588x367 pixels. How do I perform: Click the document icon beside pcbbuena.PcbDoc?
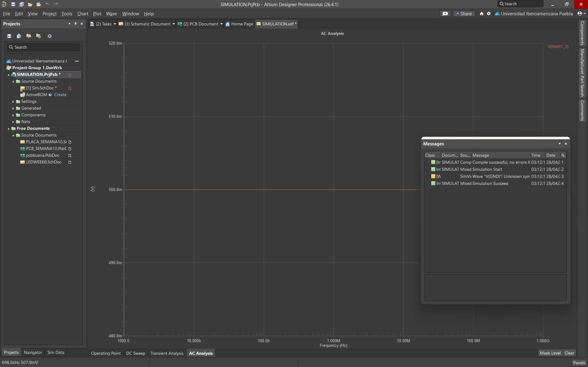click(x=70, y=155)
